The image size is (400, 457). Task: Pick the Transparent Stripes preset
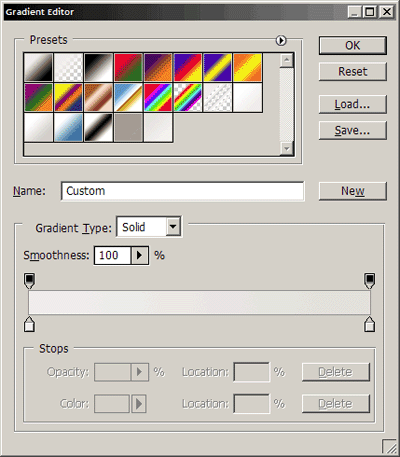pyautogui.click(x=218, y=97)
